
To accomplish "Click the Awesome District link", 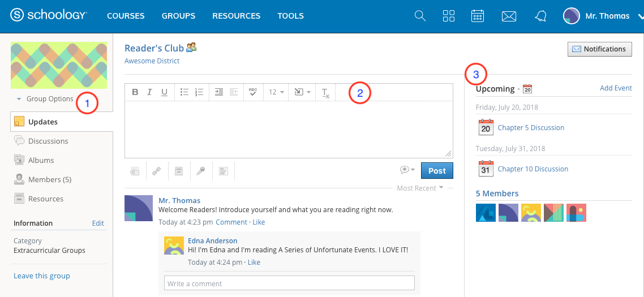I will pos(152,61).
